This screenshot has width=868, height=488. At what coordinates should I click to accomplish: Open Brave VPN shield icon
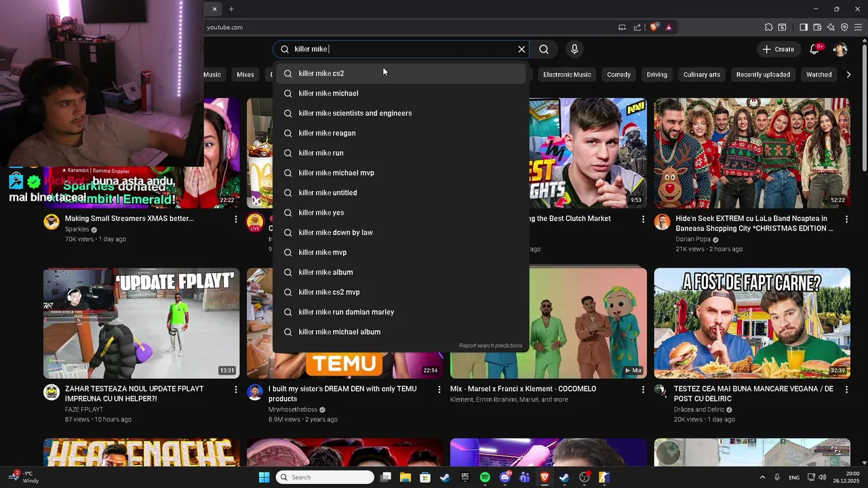tap(844, 27)
